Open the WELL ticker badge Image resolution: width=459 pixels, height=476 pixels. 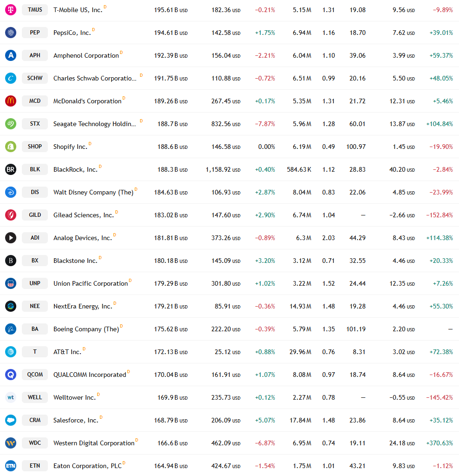coord(35,397)
